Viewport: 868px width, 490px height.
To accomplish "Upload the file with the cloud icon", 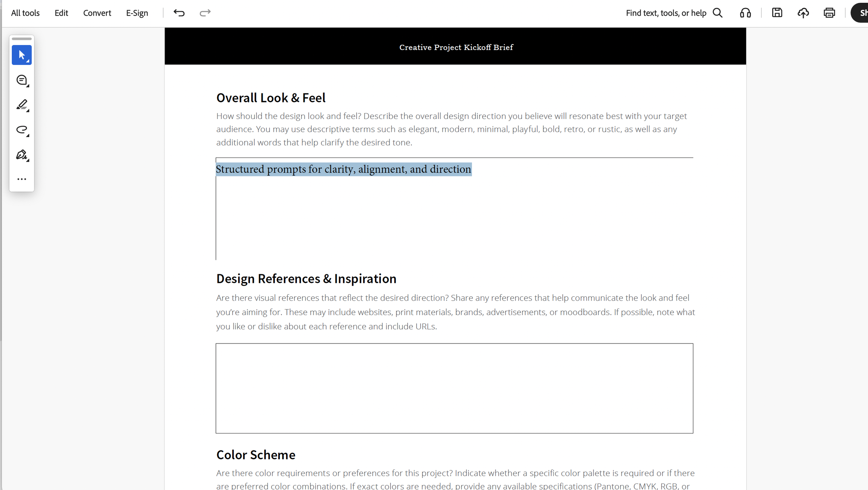I will click(x=803, y=13).
